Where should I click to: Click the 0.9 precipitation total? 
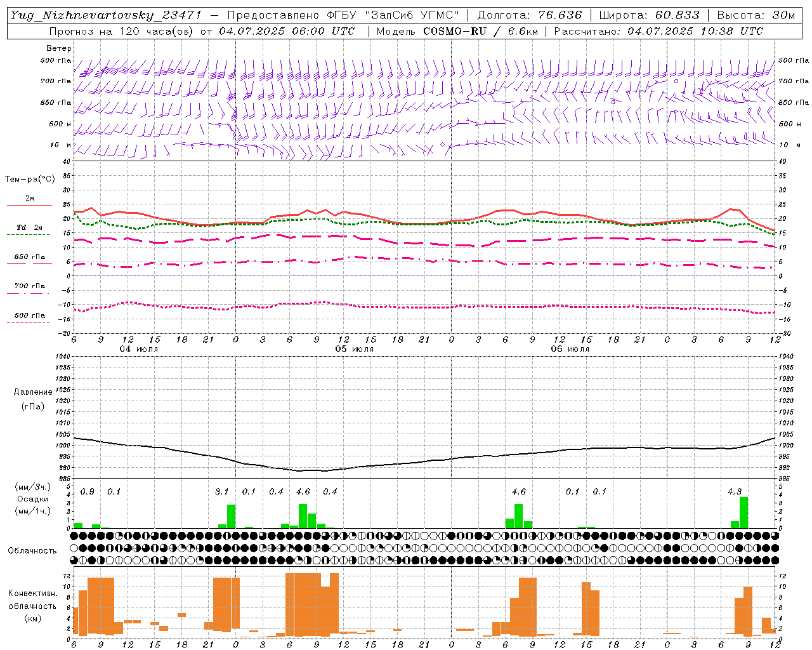point(87,492)
